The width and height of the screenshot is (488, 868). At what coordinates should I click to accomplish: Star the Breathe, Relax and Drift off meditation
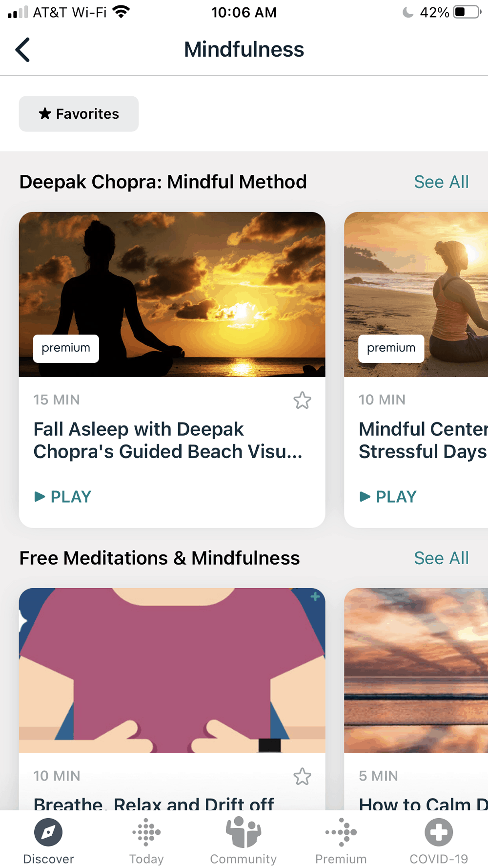click(302, 777)
